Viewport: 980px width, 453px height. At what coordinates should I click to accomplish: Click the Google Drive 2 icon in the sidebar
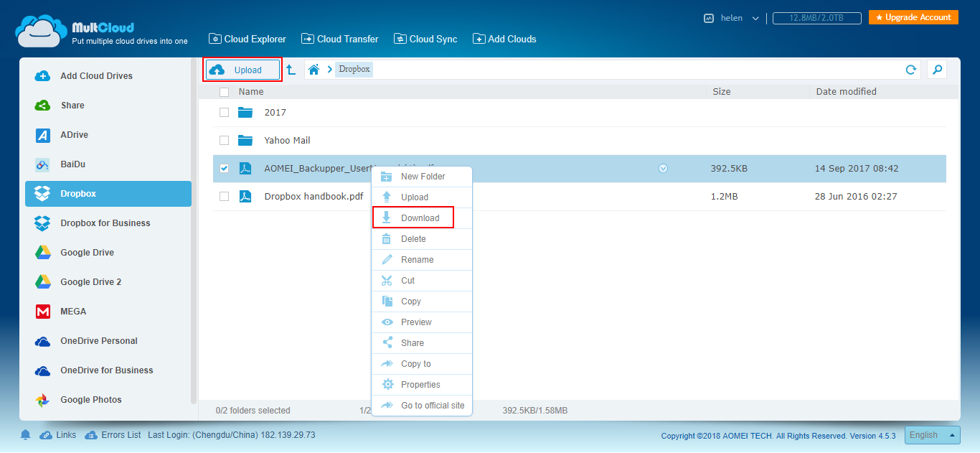[42, 282]
